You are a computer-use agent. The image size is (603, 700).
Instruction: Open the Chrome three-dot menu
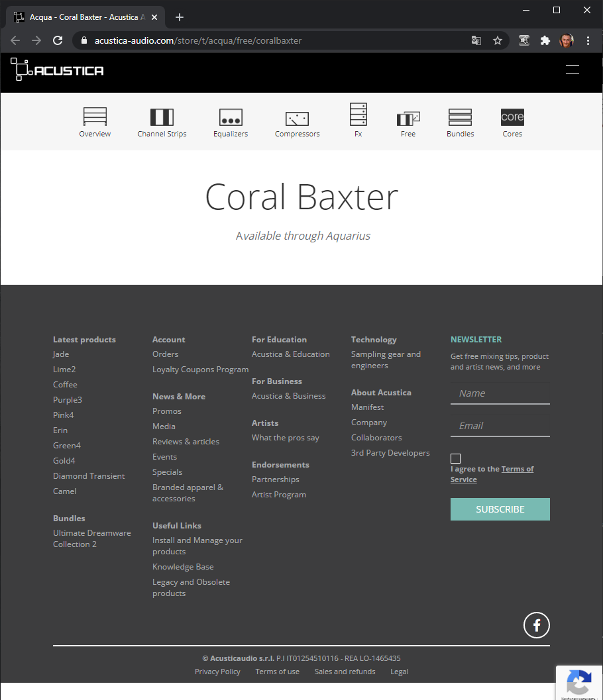588,40
